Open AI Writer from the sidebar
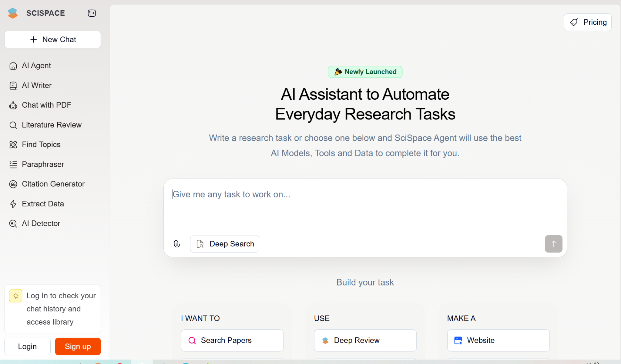This screenshot has height=364, width=621. [x=36, y=85]
